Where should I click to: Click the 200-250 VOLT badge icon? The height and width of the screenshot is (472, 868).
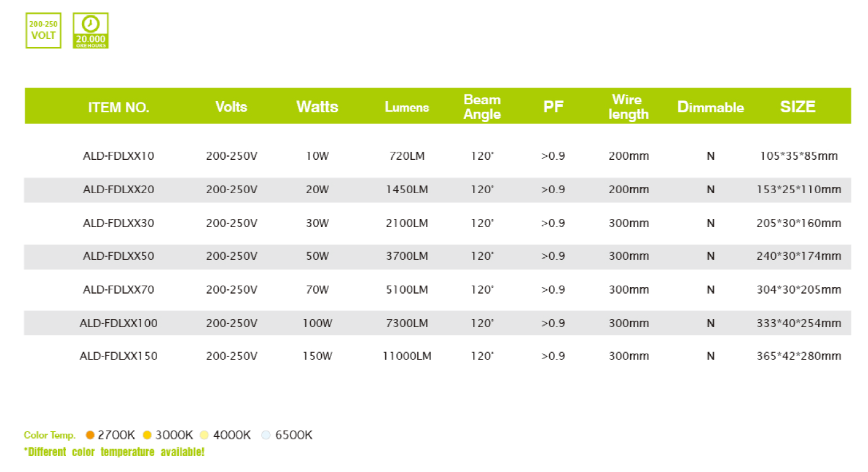(x=43, y=31)
